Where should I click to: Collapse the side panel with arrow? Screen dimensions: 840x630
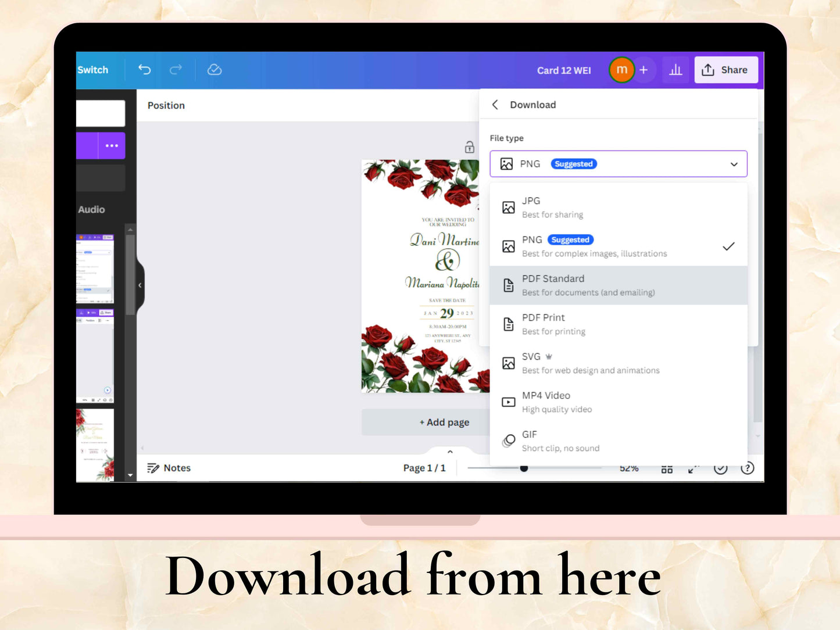tap(140, 285)
